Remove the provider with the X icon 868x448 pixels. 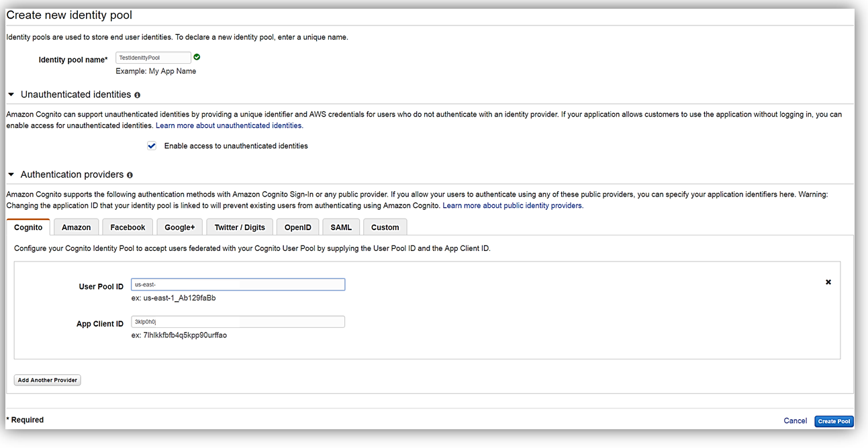(x=828, y=282)
